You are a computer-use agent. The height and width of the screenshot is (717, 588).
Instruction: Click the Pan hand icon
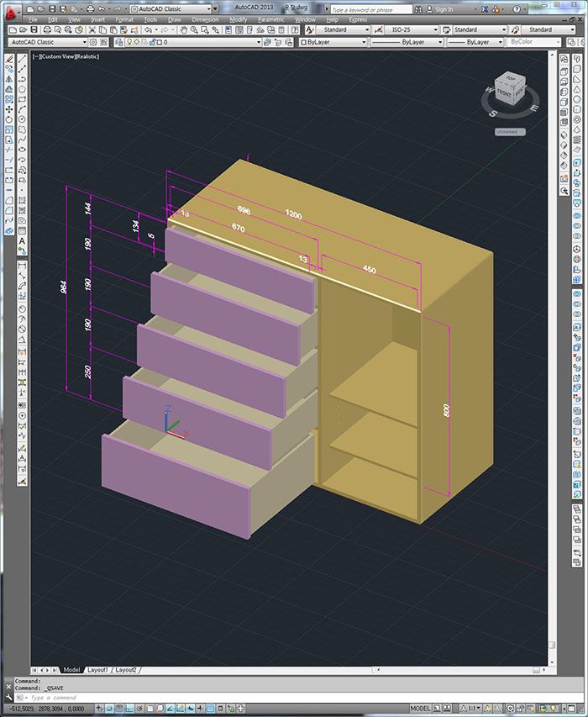184,29
